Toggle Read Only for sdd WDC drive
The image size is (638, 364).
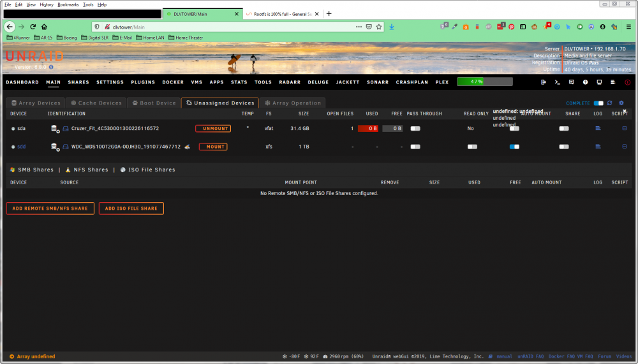[x=472, y=147]
